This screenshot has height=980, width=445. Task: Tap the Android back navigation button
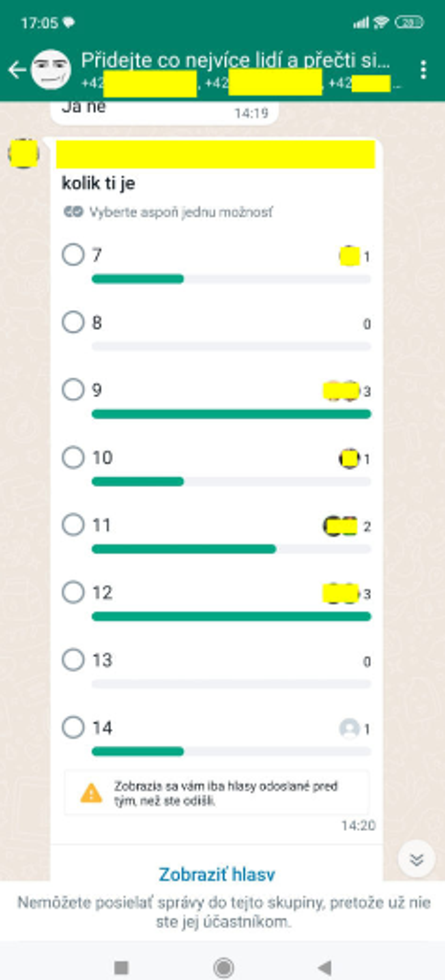(x=325, y=967)
